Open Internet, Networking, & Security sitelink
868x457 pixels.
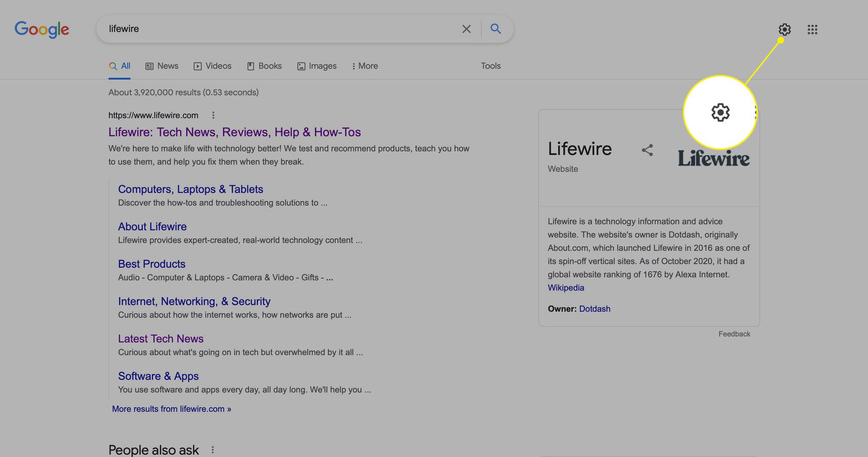(x=194, y=301)
